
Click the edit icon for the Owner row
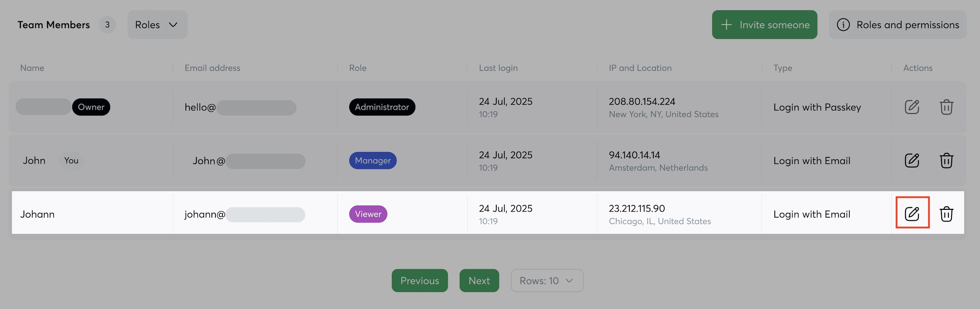[912, 107]
